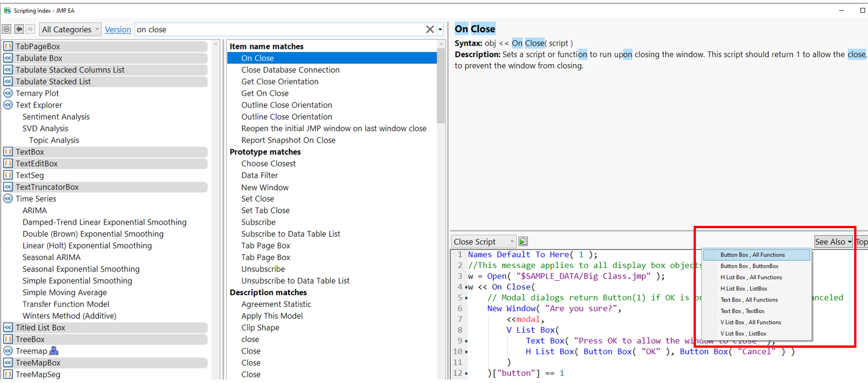Click the blue icon next to Treemap
This screenshot has width=868, height=383.
pyautogui.click(x=54, y=351)
